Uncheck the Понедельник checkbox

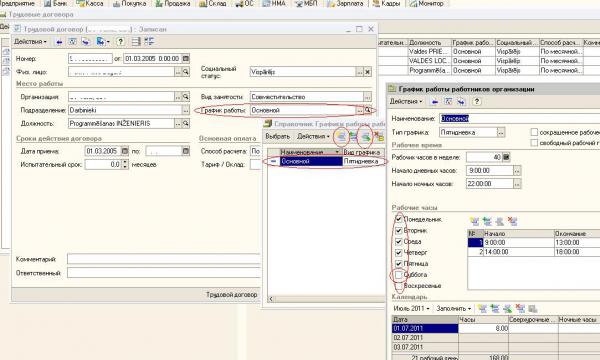click(399, 219)
